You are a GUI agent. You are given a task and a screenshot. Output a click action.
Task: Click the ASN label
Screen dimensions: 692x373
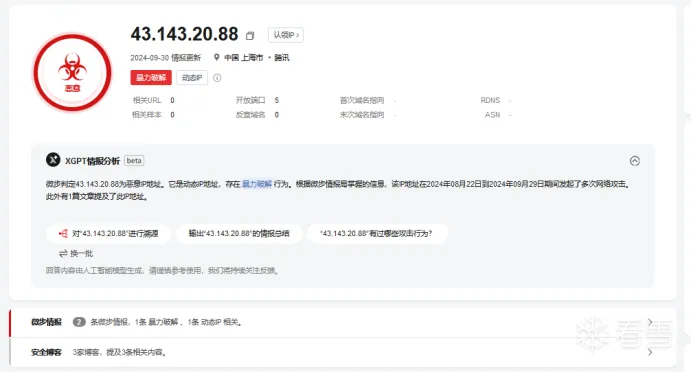(x=493, y=115)
